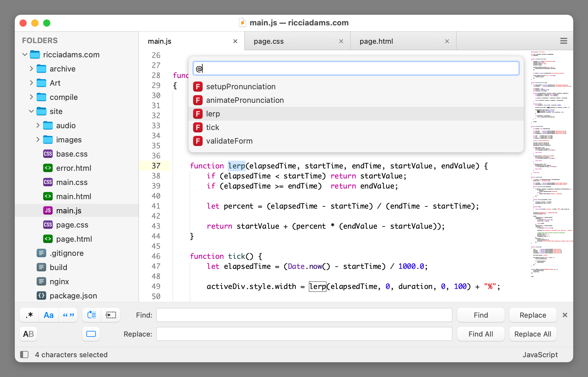Switch to the page.html tab
Image resolution: width=588 pixels, height=377 pixels.
coord(376,41)
